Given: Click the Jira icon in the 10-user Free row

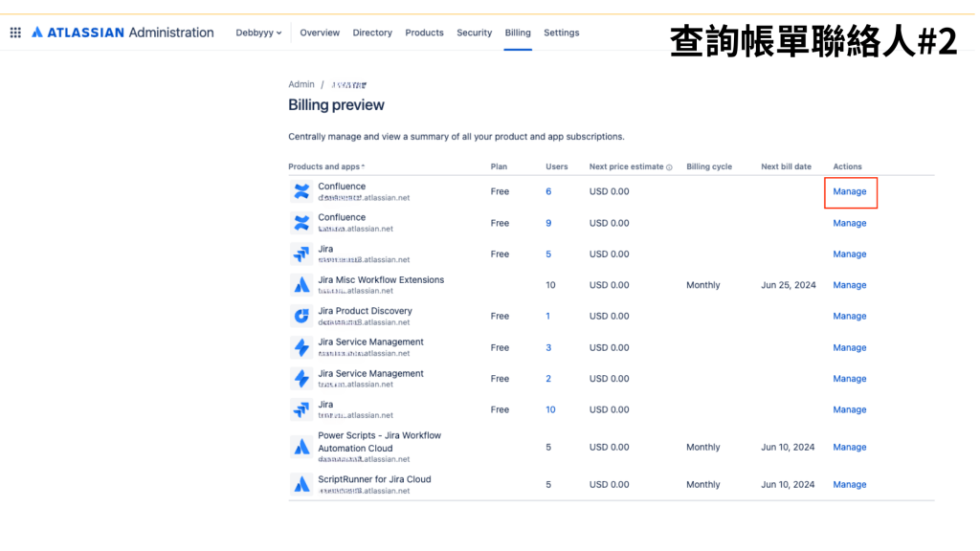Looking at the screenshot, I should tap(301, 409).
